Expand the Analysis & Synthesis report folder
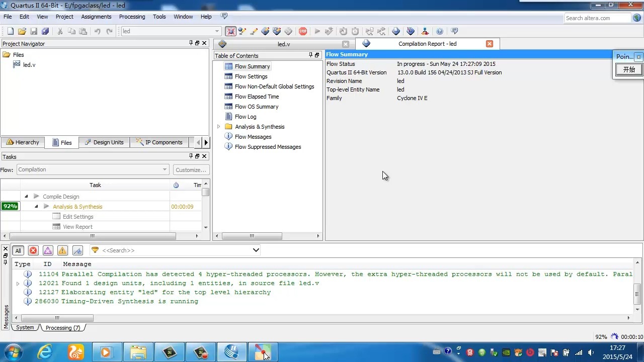This screenshot has width=644, height=362. pyautogui.click(x=219, y=127)
